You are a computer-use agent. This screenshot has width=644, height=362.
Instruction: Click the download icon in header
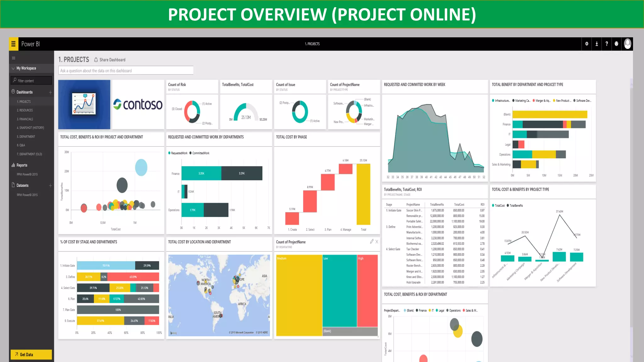pyautogui.click(x=597, y=44)
